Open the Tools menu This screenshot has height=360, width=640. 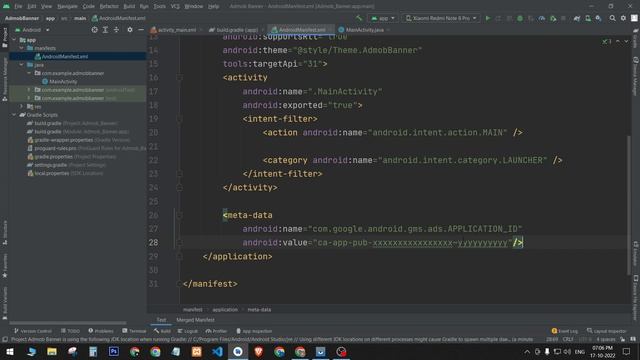[160, 7]
